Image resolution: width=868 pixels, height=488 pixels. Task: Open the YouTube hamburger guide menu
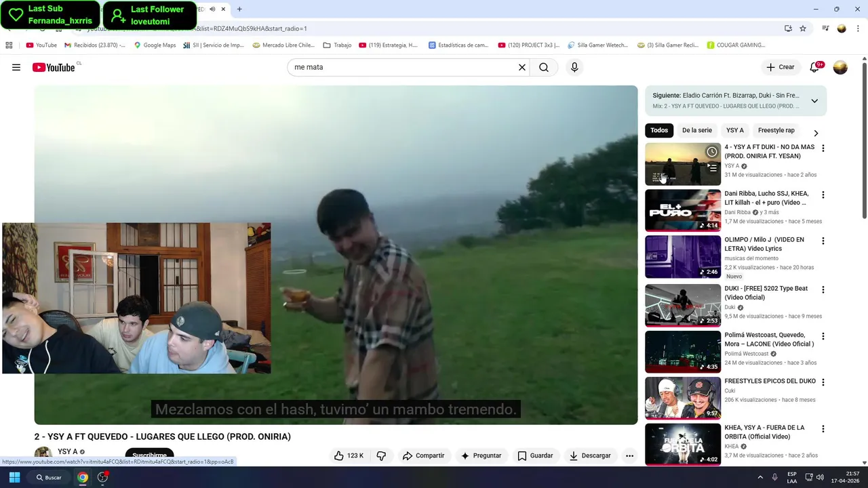[16, 67]
